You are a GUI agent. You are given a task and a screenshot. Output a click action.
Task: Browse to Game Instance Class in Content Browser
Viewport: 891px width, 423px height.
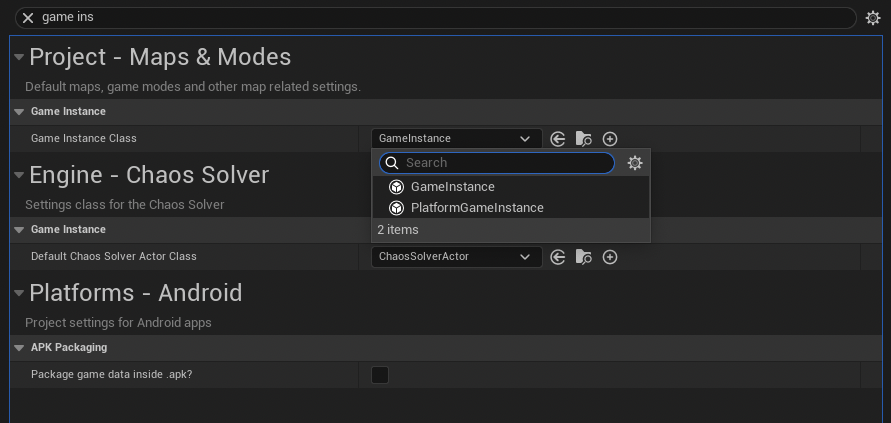click(x=584, y=139)
